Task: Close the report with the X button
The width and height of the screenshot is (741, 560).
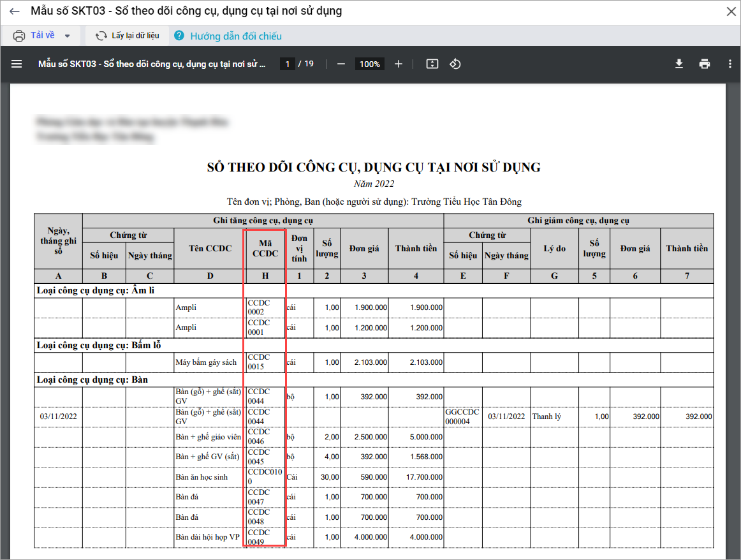Action: (x=731, y=11)
